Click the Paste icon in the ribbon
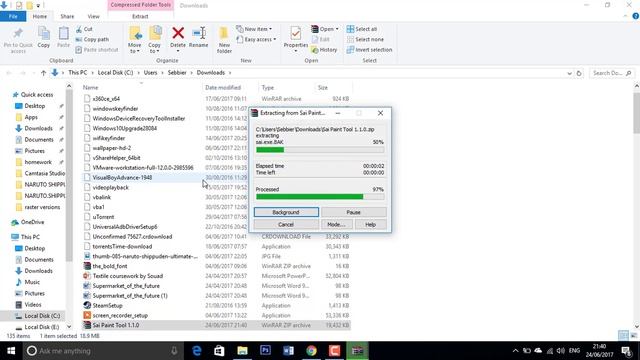The image size is (640, 360). pos(63,33)
